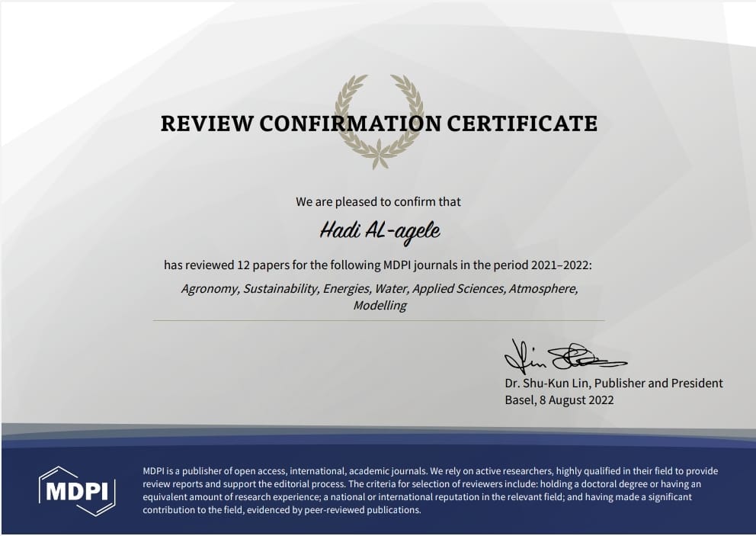Pick the journal name "Water"
Viewport: 756px width, 536px height.
pyautogui.click(x=392, y=288)
